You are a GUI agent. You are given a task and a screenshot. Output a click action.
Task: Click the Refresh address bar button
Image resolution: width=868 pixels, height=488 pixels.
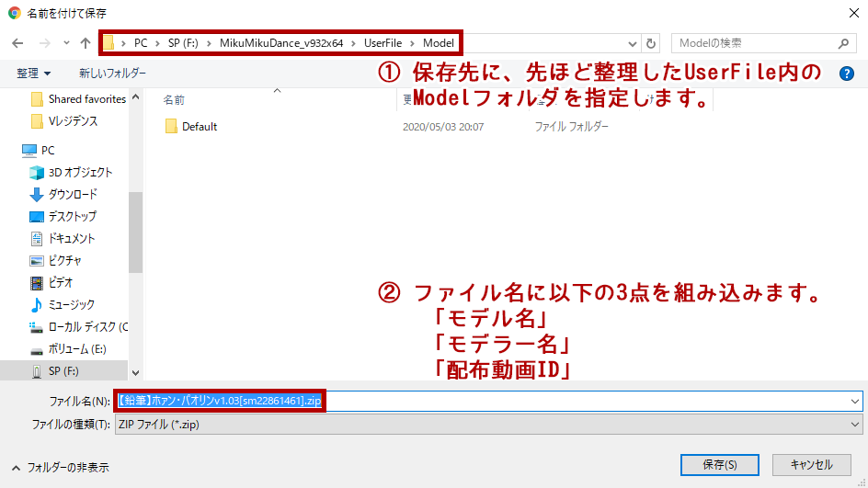[652, 43]
